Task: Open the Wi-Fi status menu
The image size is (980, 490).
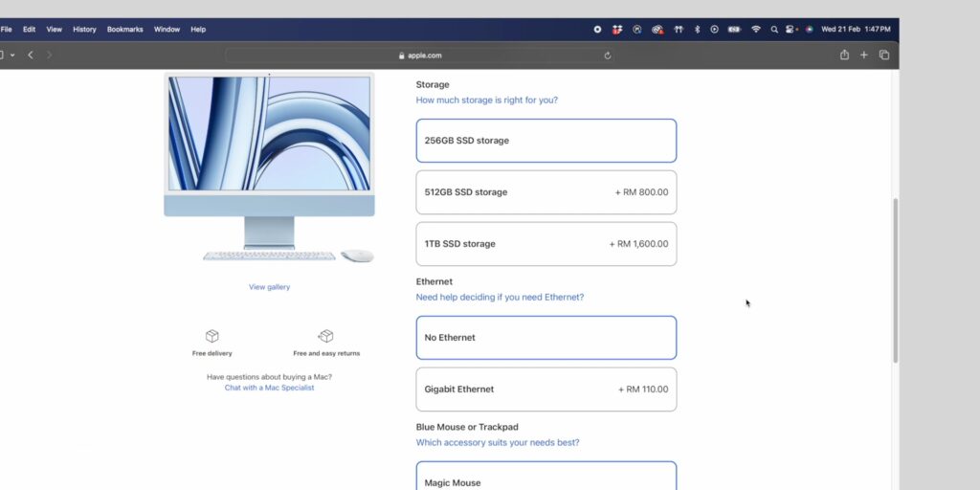Action: pos(756,30)
